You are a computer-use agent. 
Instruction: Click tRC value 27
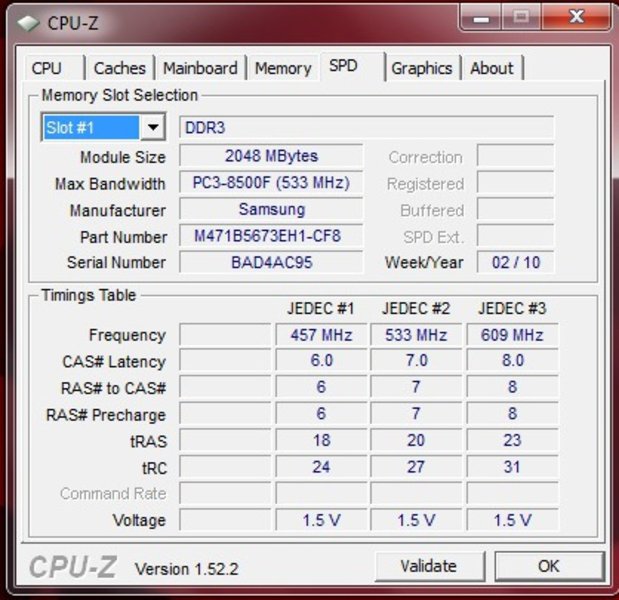416,467
